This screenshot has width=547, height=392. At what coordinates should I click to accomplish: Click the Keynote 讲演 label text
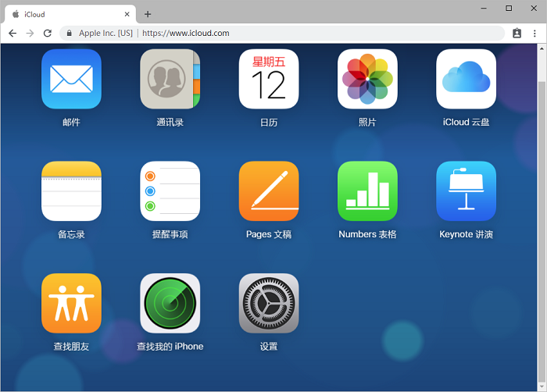[x=466, y=234]
